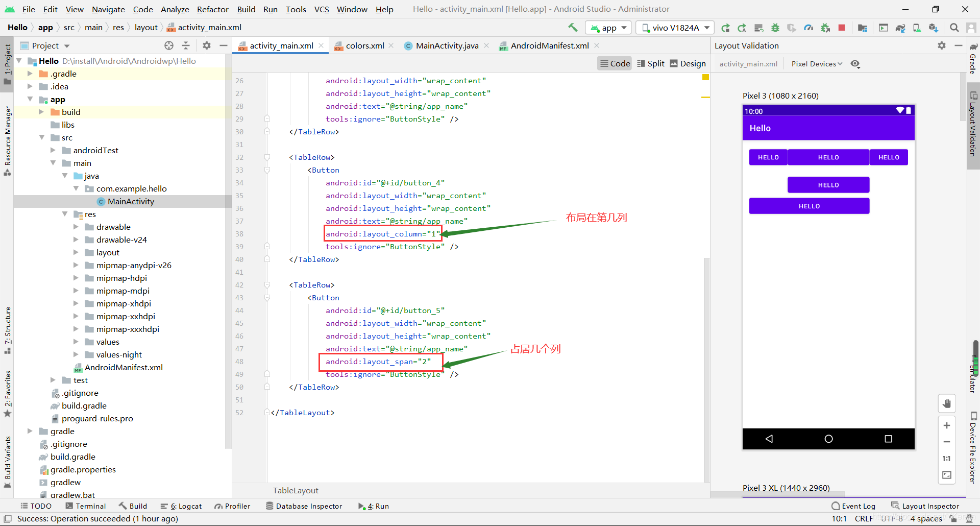Screen dimensions: 980x526
Task: Open the TODO tool window
Action: 36,506
